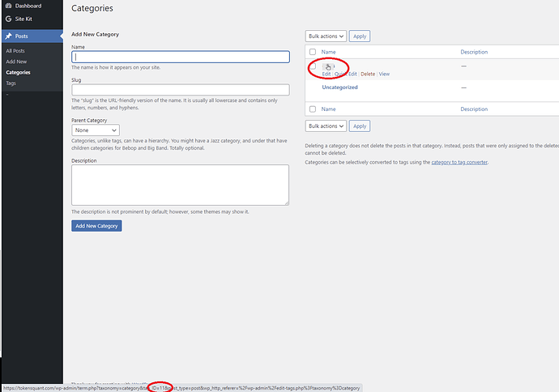
Task: Open the top Bulk actions dropdown
Action: point(326,36)
